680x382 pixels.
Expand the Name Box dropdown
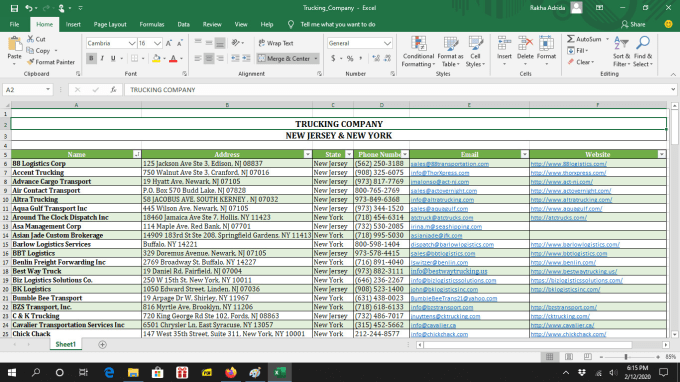(48, 90)
